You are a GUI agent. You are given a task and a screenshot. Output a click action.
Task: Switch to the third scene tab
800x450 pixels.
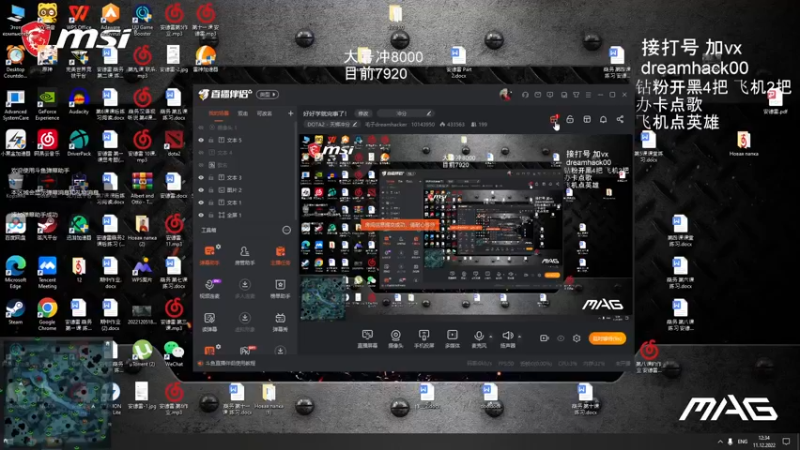click(264, 113)
